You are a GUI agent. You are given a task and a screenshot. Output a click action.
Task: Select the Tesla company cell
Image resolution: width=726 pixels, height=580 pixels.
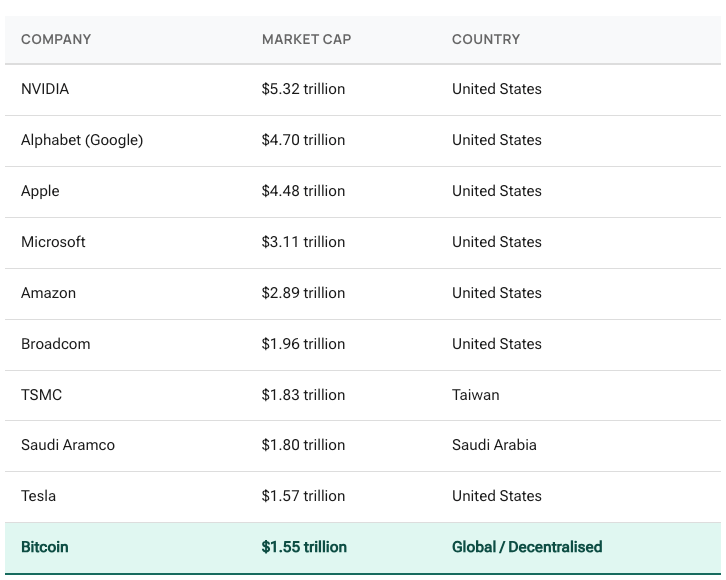pos(38,496)
